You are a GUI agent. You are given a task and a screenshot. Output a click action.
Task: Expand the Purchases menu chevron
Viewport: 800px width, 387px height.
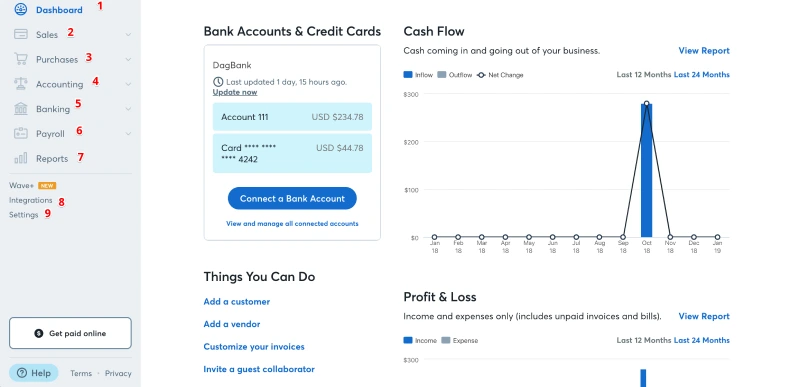[128, 59]
